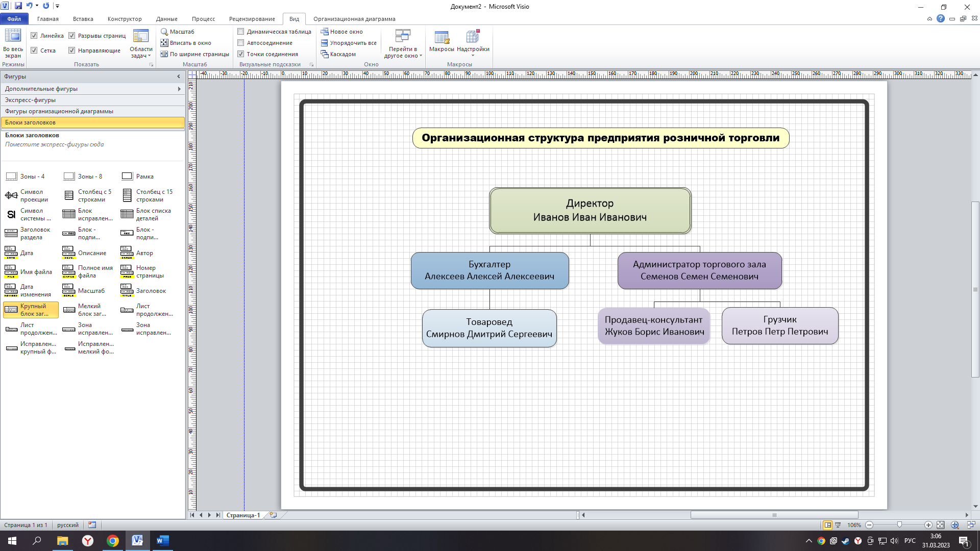Click Страница-1 tab at bottom

tap(243, 514)
